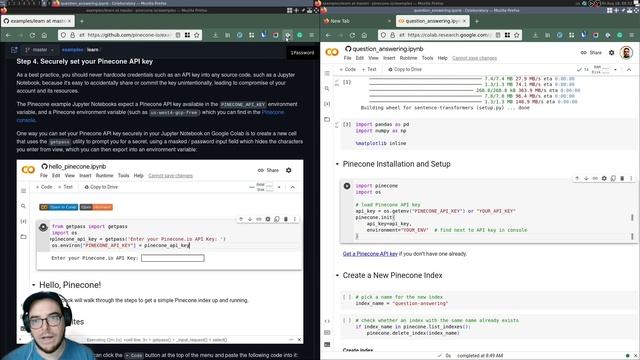
Task: Collapse Hello, Pinecone! section in embedded screenshot
Action: pos(33,285)
